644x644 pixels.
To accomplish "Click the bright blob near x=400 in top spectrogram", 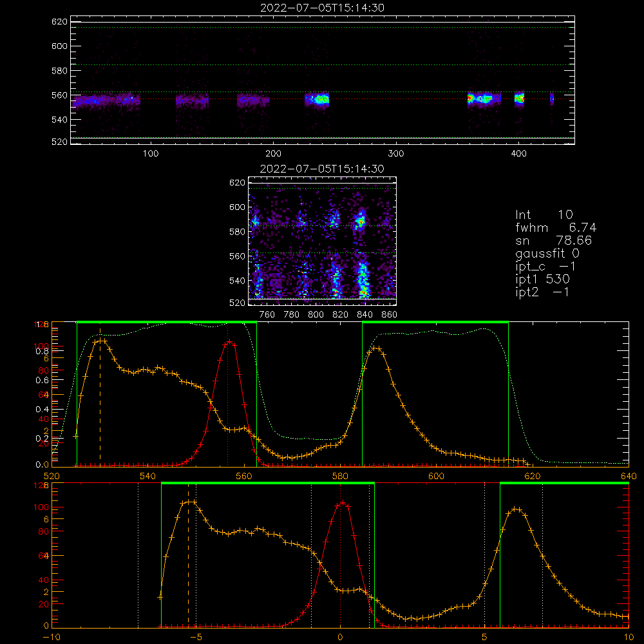I will point(520,99).
